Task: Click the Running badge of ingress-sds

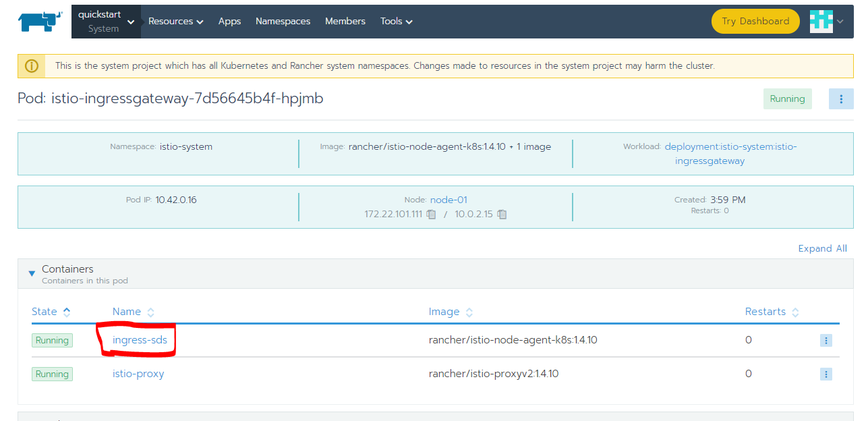Action: [52, 341]
